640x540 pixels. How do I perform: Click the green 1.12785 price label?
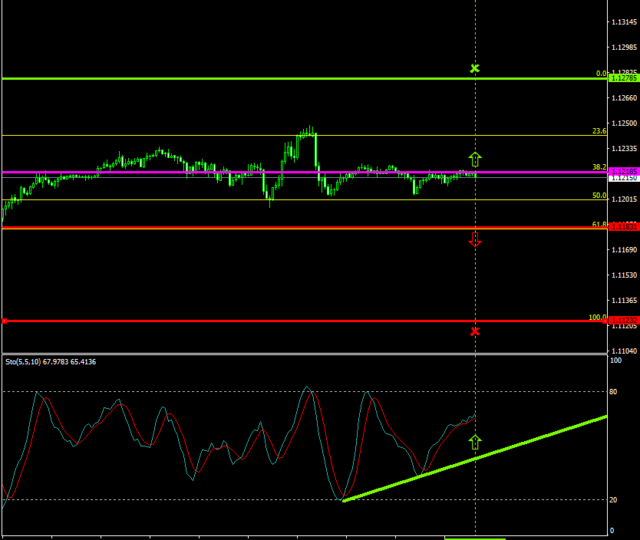point(623,78)
